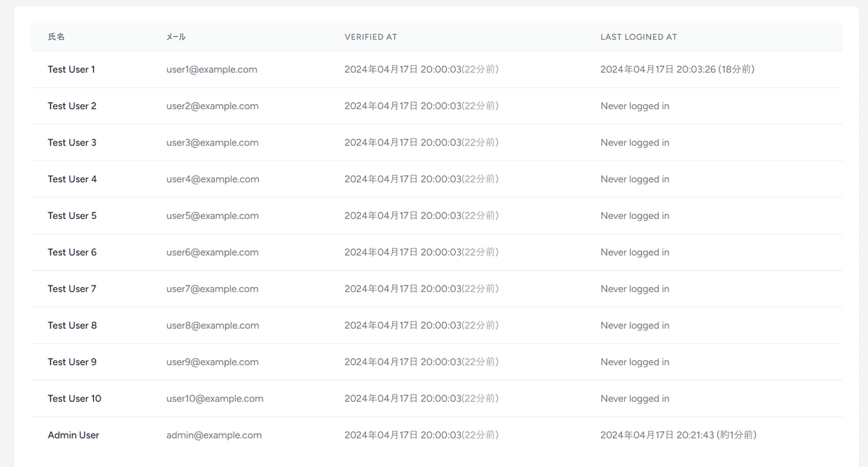Select the Test User 4 name cell

pos(72,179)
